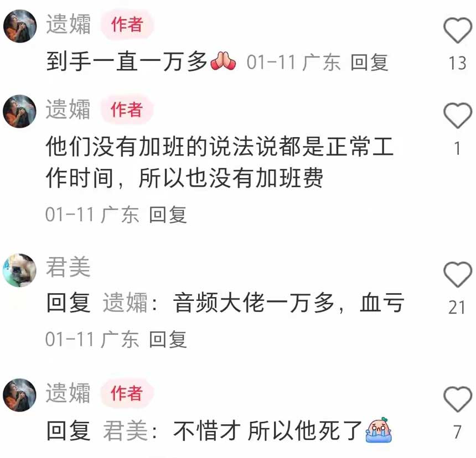476x458 pixels.
Task: Like the comment about 加班费
Action: [458, 116]
